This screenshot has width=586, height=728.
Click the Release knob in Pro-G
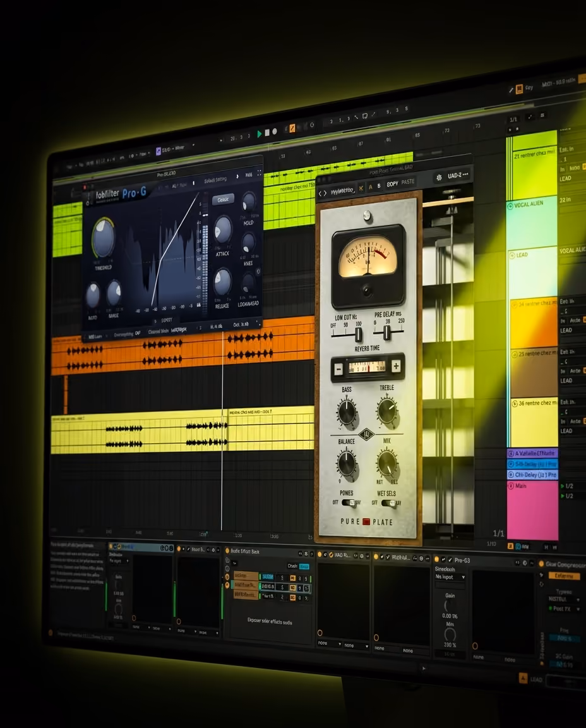[222, 282]
